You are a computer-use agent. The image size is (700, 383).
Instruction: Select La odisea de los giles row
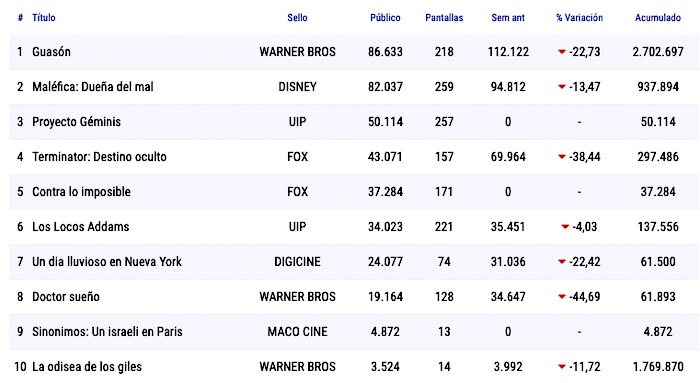click(x=354, y=366)
